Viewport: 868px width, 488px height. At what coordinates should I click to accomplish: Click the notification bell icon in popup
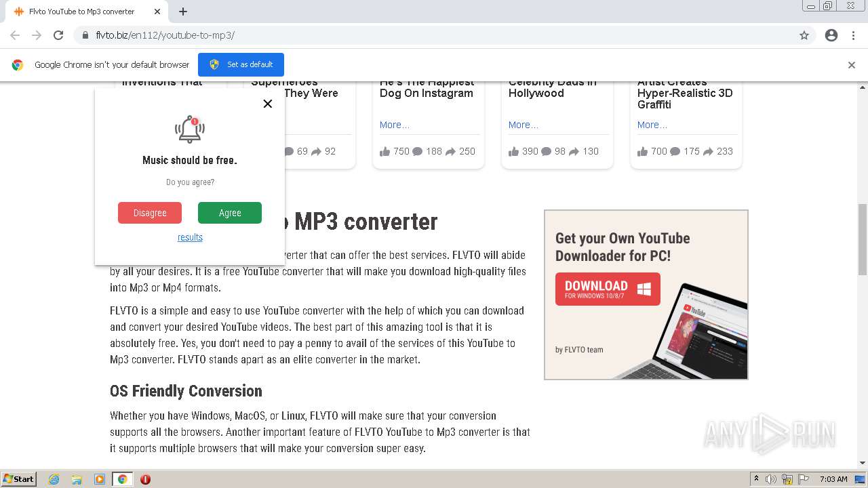coord(190,129)
